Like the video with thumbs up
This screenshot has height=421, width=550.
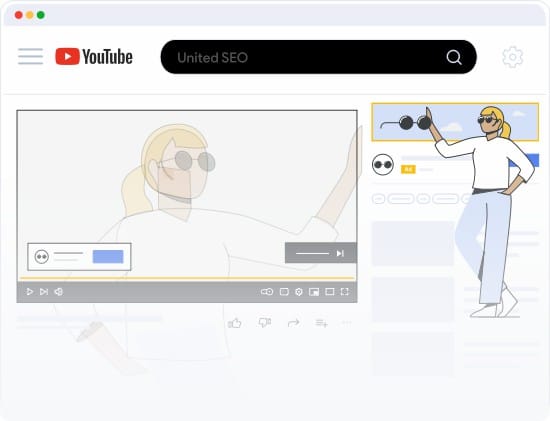coord(235,323)
